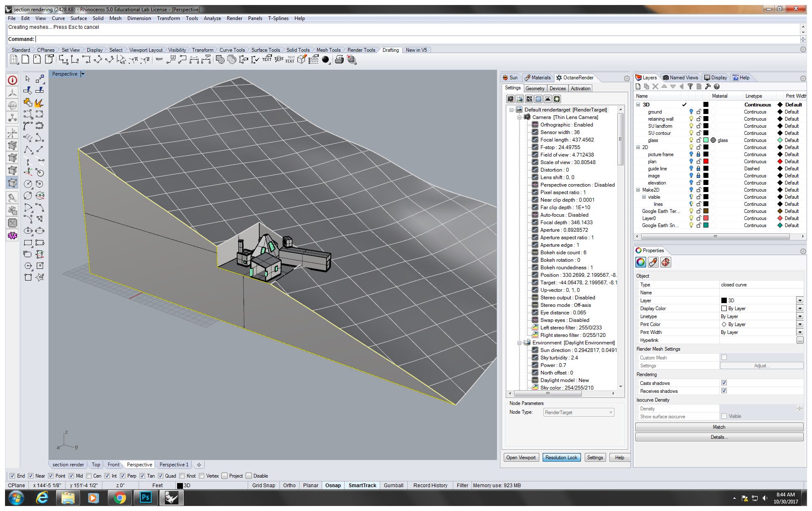Image resolution: width=812 pixels, height=511 pixels.
Task: Click the Resolution Lock button
Action: [x=561, y=458]
